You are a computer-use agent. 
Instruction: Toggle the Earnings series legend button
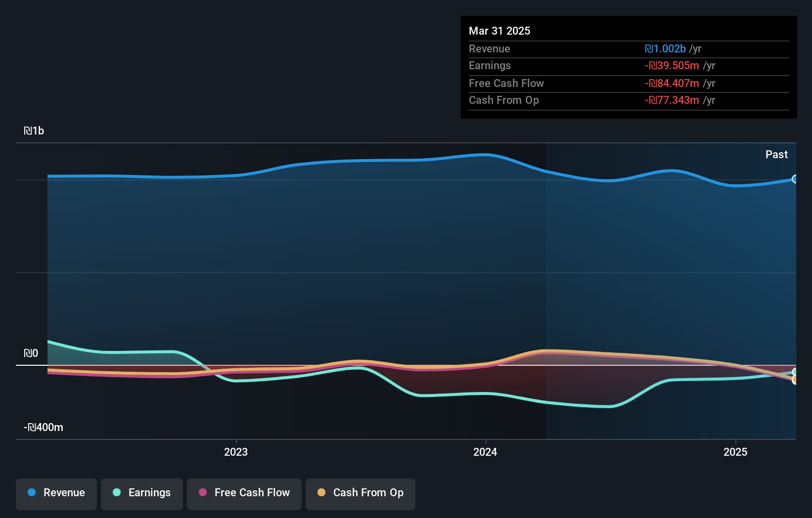(x=142, y=494)
